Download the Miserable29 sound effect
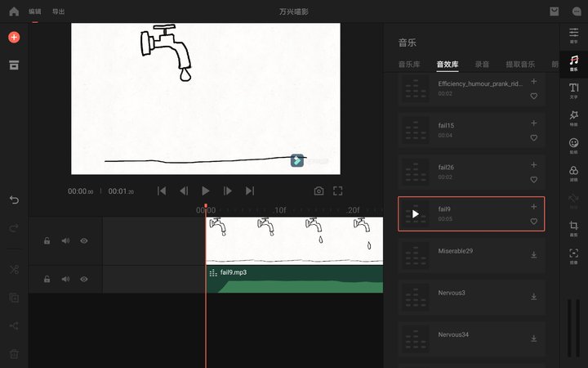588x368 pixels. [x=534, y=255]
